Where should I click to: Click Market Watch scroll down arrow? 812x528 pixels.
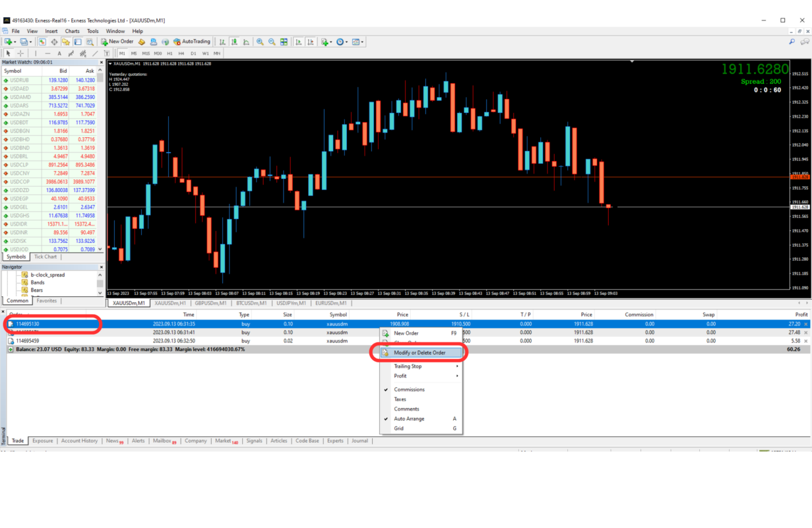pos(100,249)
